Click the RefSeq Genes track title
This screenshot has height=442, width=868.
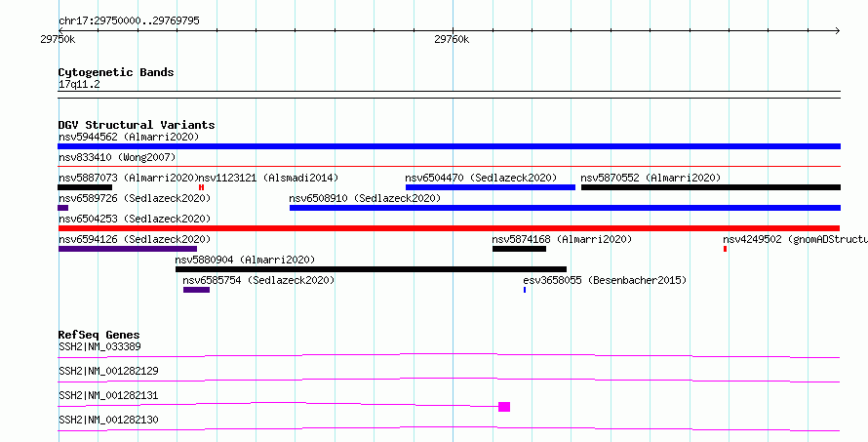[99, 335]
